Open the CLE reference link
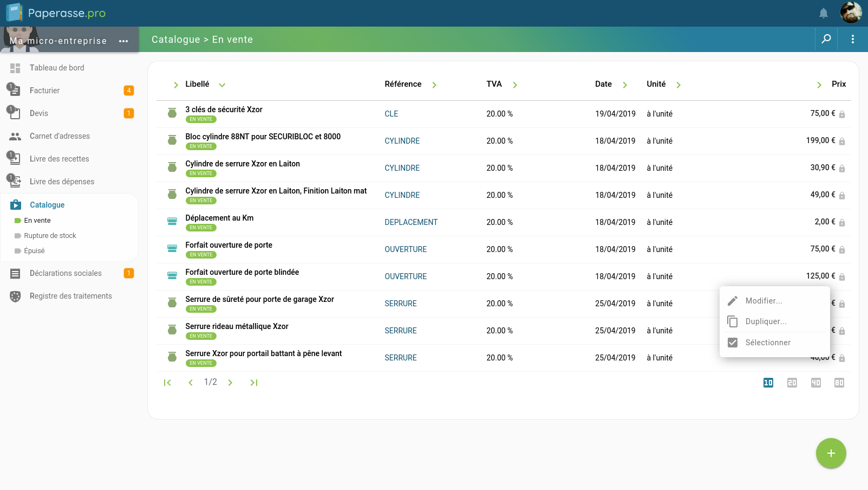The image size is (868, 490). 391,114
